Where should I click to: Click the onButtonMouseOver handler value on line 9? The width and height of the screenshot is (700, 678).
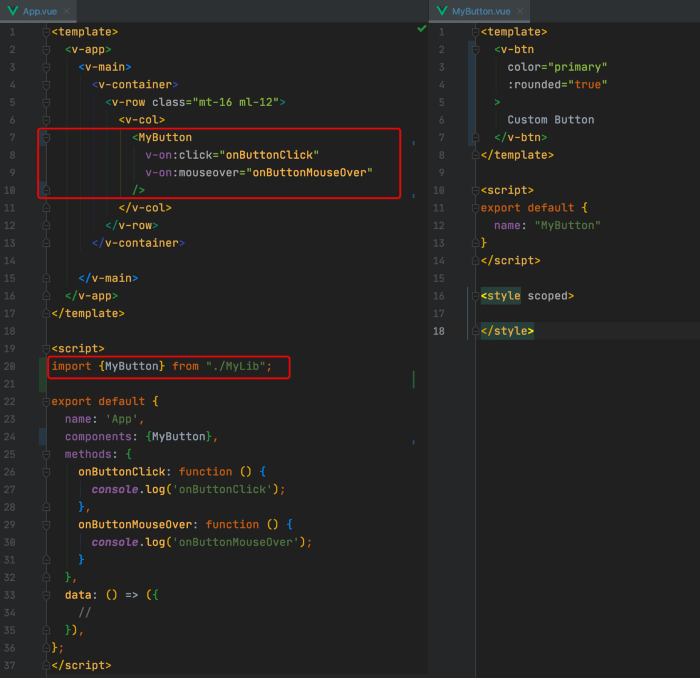309,172
